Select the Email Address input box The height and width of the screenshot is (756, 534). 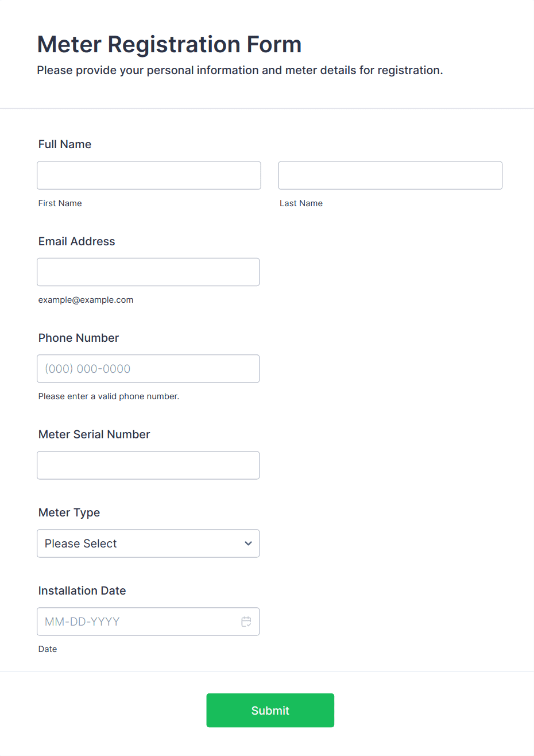[x=148, y=272]
